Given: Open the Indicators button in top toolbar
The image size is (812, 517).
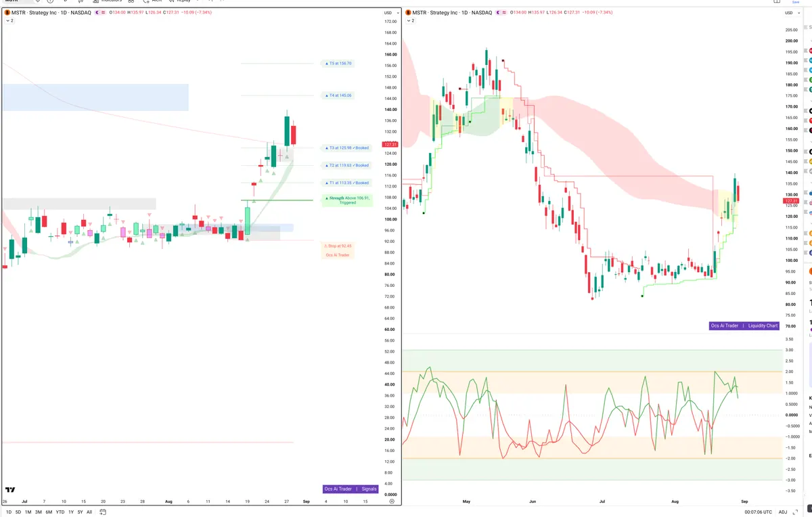Looking at the screenshot, I should point(107,2).
